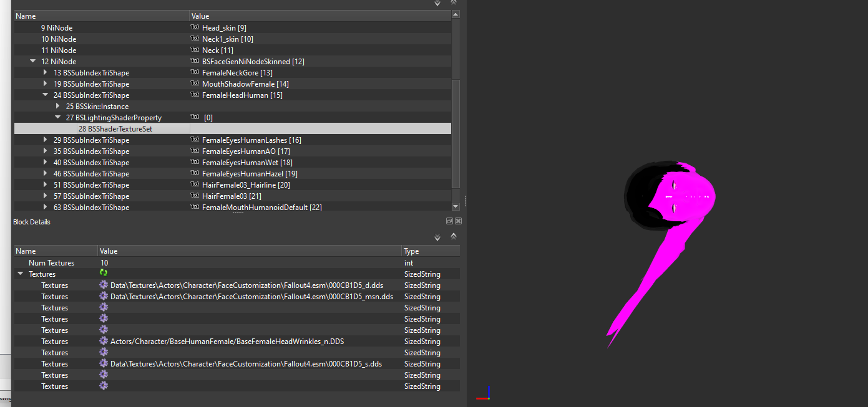Click the Value header in Block Details
Screen dimensions: 868x407
coord(250,251)
